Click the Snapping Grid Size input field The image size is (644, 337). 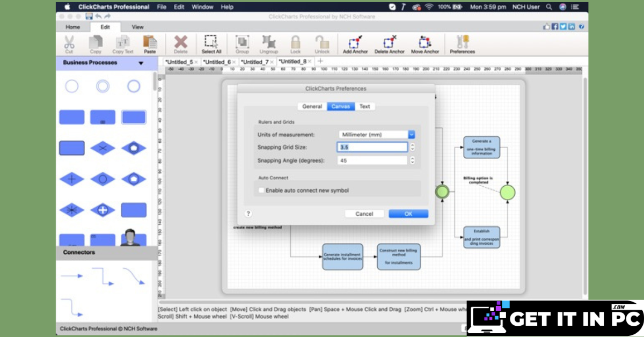tap(372, 147)
